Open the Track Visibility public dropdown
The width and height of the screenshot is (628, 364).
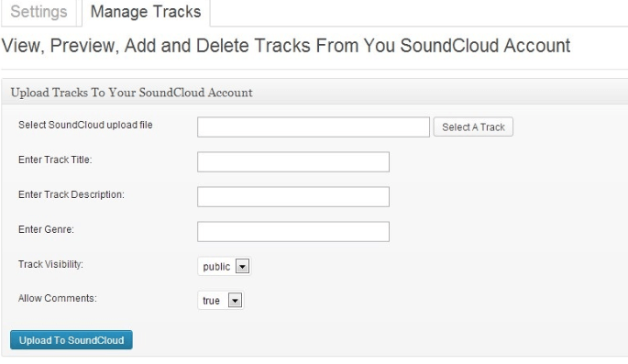[225, 266]
